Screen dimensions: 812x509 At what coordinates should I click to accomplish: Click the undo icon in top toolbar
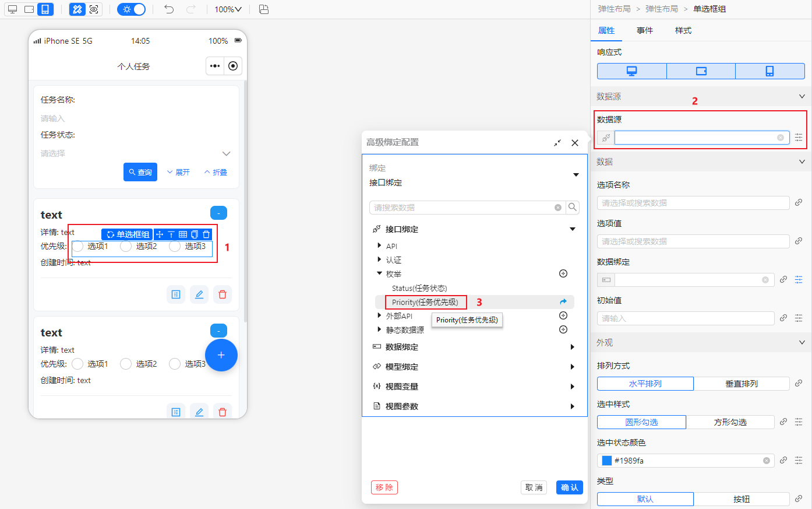coord(170,9)
